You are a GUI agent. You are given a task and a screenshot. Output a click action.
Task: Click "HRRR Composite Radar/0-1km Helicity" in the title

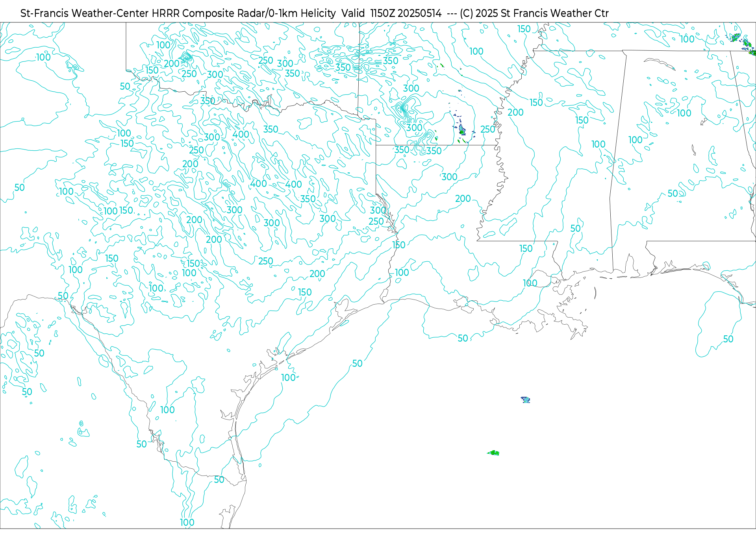pos(244,13)
